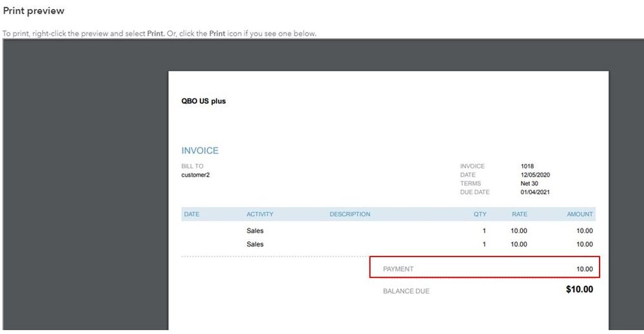Click the TERMS label
The height and width of the screenshot is (334, 644).
point(470,183)
